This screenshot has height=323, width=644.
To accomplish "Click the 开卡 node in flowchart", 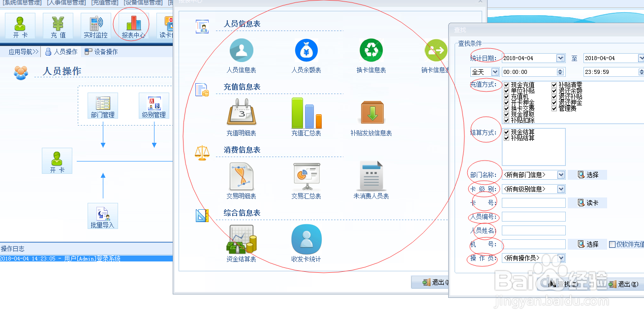I will tap(57, 161).
